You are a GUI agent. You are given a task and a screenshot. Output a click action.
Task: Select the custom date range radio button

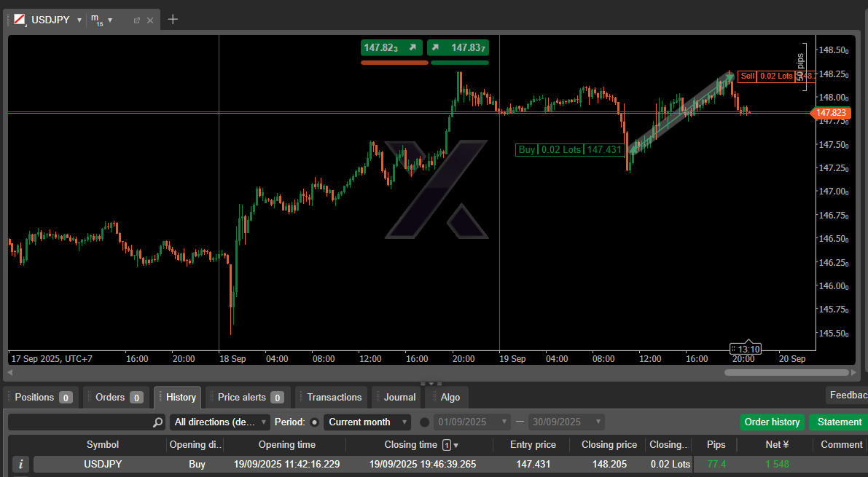point(425,422)
